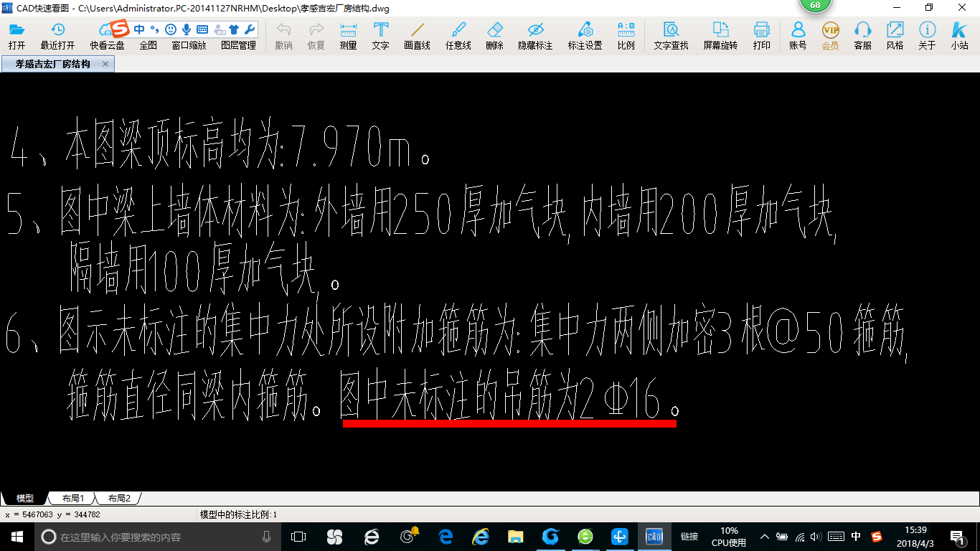Open 文字查找 text search

point(671,35)
